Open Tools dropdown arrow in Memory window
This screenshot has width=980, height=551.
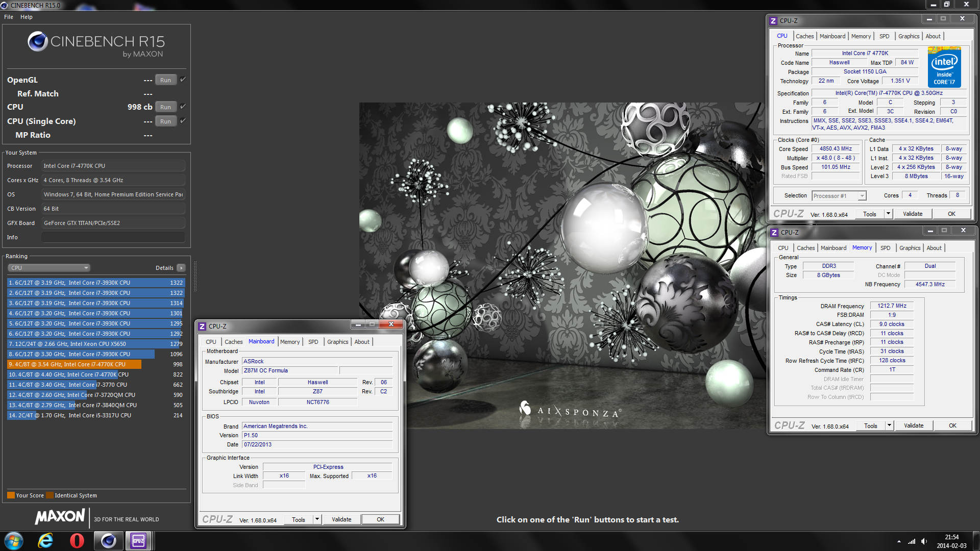tap(889, 426)
